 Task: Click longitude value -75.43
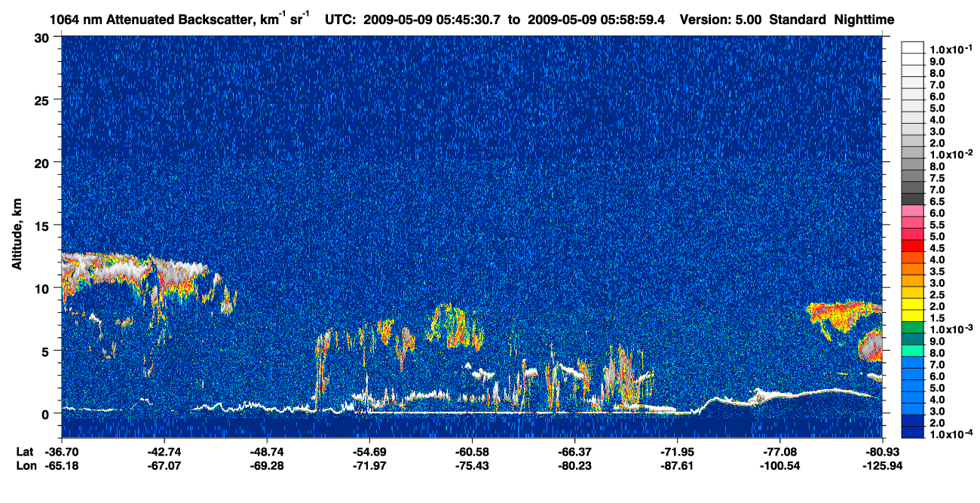tap(472, 465)
